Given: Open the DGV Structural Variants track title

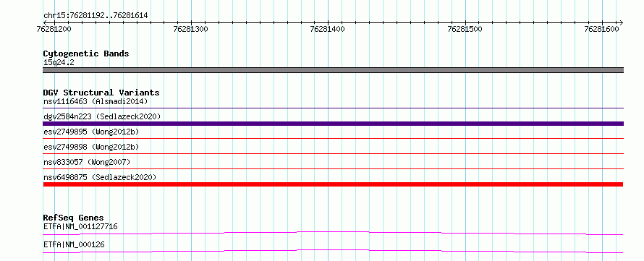Looking at the screenshot, I should click(101, 93).
